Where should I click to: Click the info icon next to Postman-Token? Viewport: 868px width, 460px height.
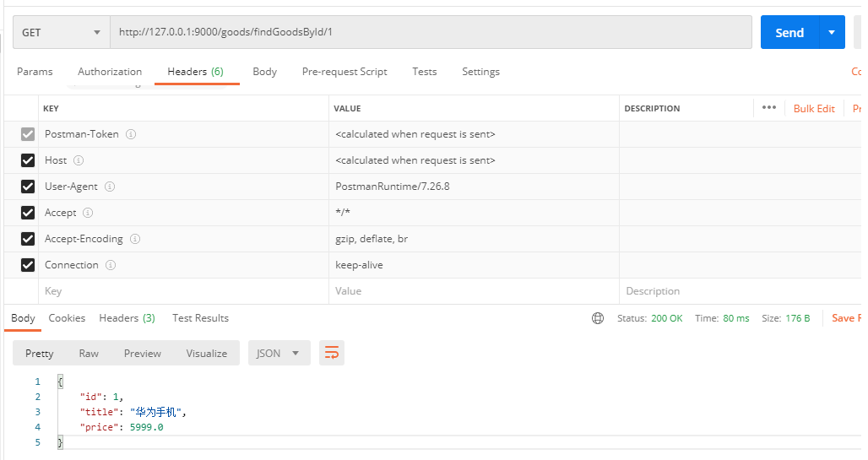coord(131,134)
